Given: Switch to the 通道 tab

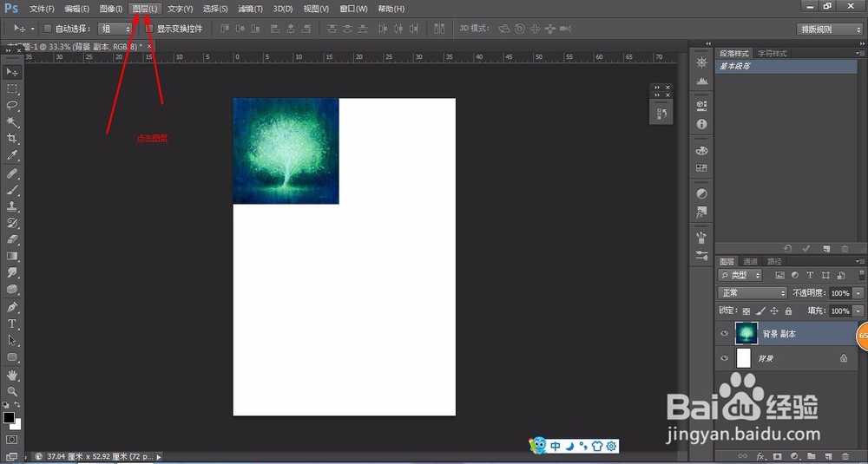Looking at the screenshot, I should [750, 262].
